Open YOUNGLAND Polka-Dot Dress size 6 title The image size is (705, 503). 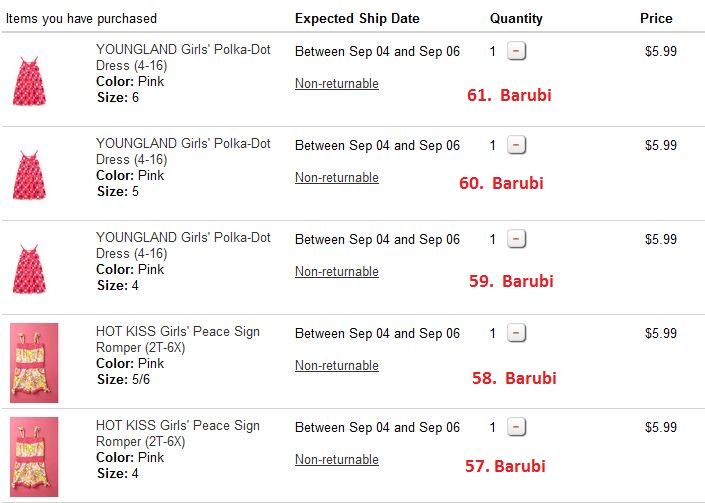pyautogui.click(x=183, y=56)
